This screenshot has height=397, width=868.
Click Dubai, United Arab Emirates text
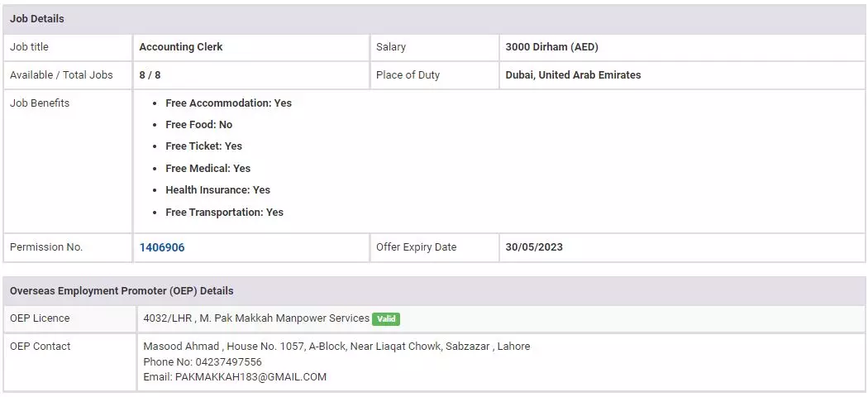(x=573, y=75)
